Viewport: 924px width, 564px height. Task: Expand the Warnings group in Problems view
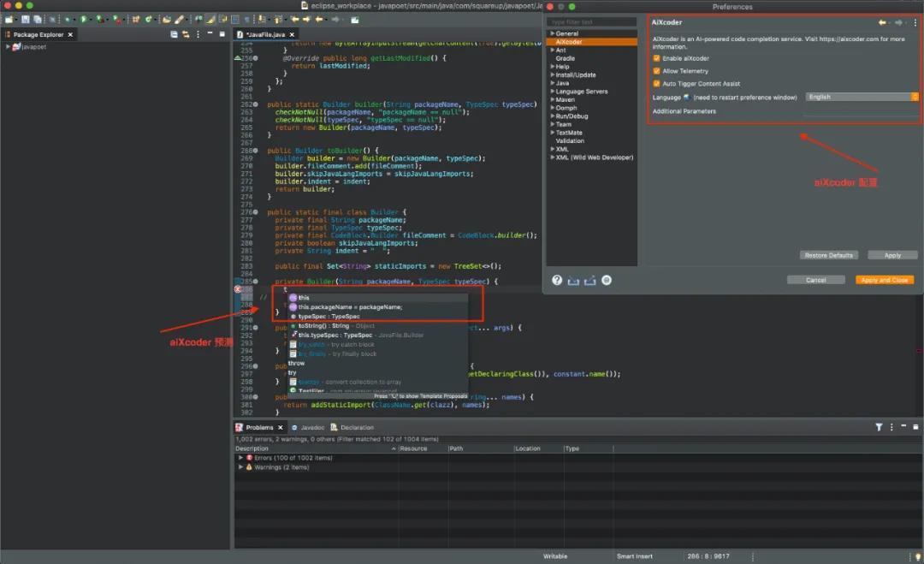point(240,466)
